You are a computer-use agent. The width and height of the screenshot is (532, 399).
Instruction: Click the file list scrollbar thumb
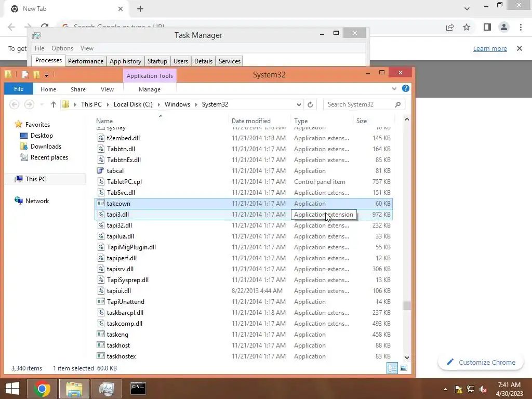click(x=407, y=305)
